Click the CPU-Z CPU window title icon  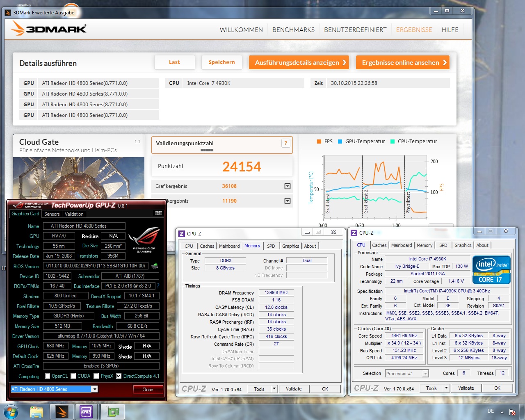354,233
